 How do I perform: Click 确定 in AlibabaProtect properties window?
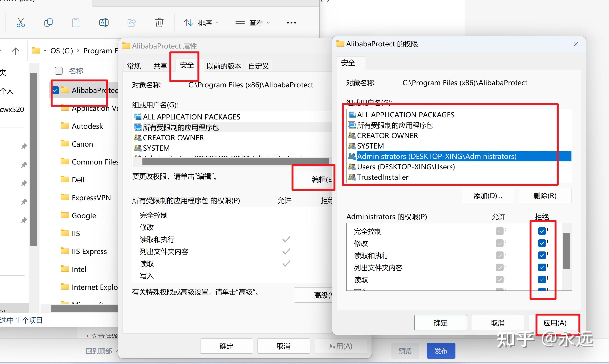coord(226,346)
